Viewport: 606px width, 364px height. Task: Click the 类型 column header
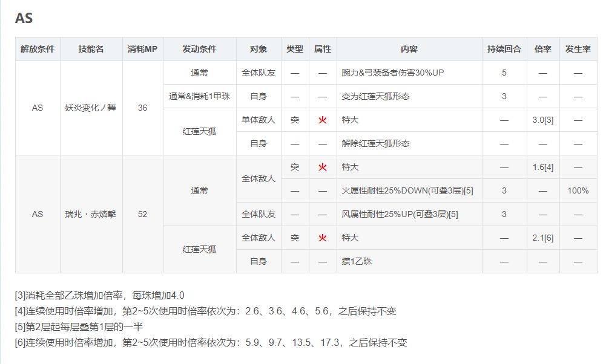[295, 49]
